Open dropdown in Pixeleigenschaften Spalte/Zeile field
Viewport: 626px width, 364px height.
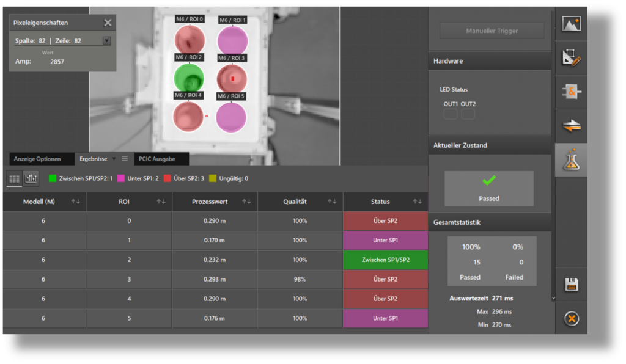click(x=106, y=41)
